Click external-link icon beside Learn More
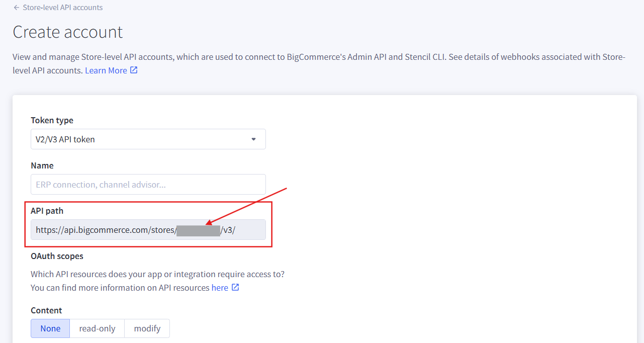 coord(134,70)
